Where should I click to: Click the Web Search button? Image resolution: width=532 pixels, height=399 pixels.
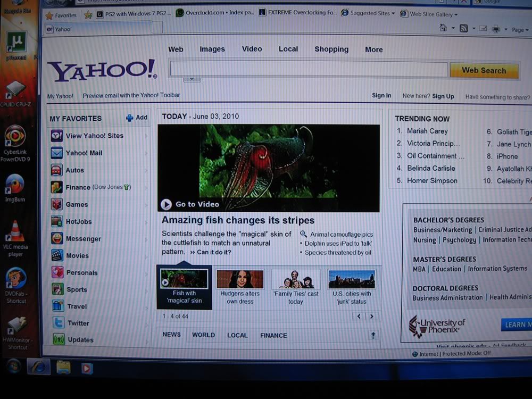pyautogui.click(x=484, y=71)
